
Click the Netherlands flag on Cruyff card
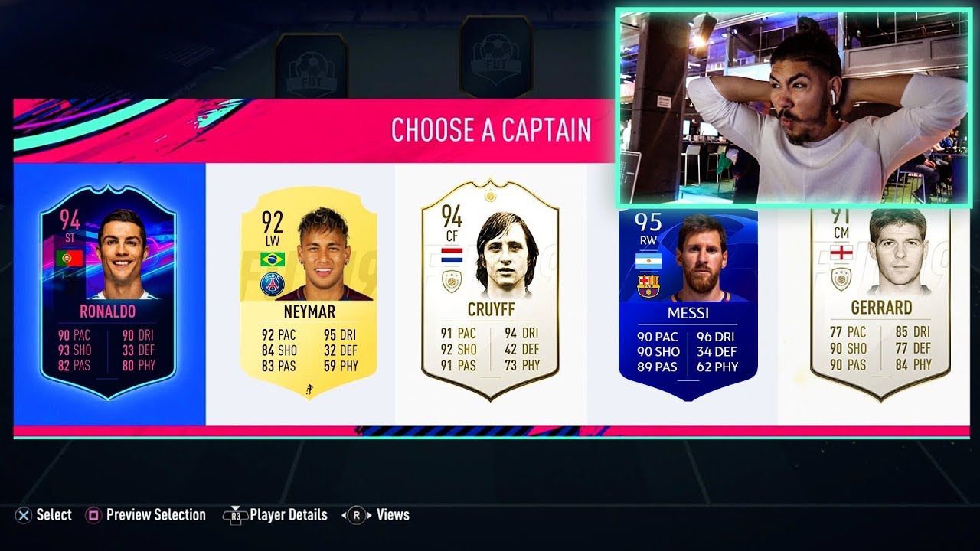453,254
